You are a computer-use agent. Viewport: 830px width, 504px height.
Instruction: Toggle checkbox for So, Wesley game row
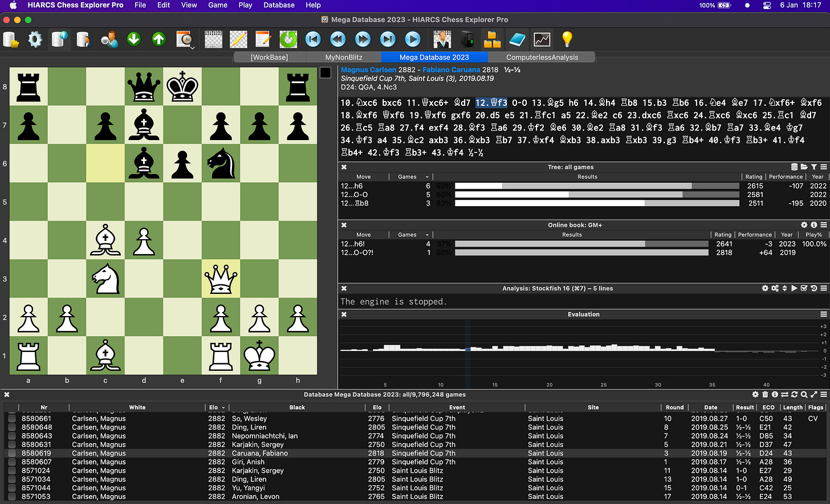[x=12, y=419]
